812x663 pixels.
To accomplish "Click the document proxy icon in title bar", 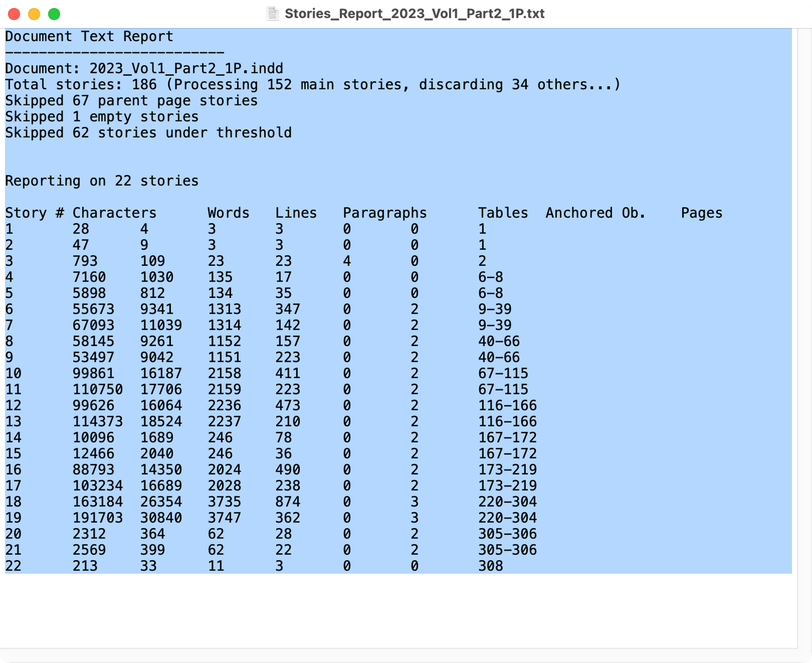I will coord(272,14).
